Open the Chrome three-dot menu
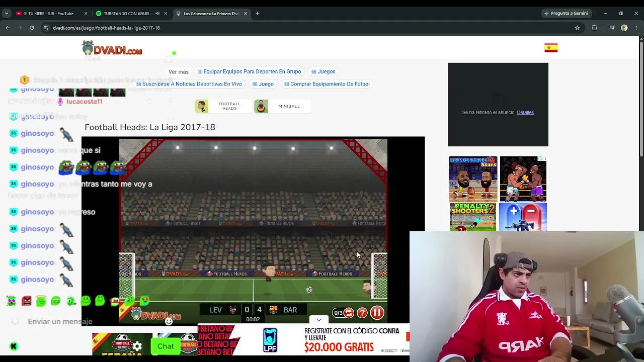This screenshot has width=644, height=362. click(x=637, y=28)
